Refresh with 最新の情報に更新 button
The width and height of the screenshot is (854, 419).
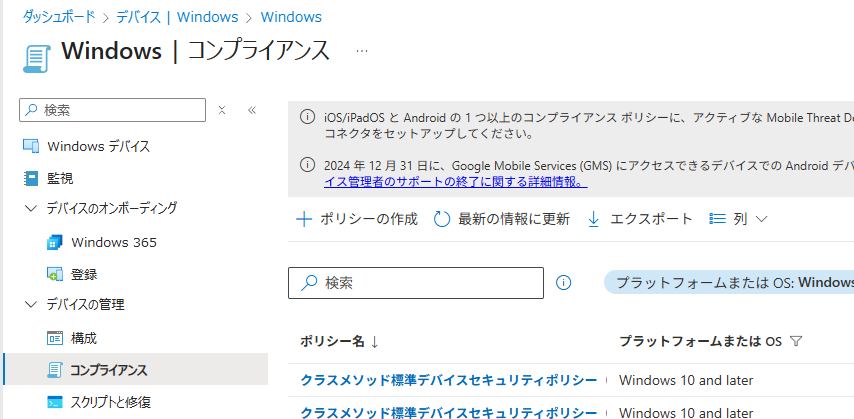click(x=502, y=219)
